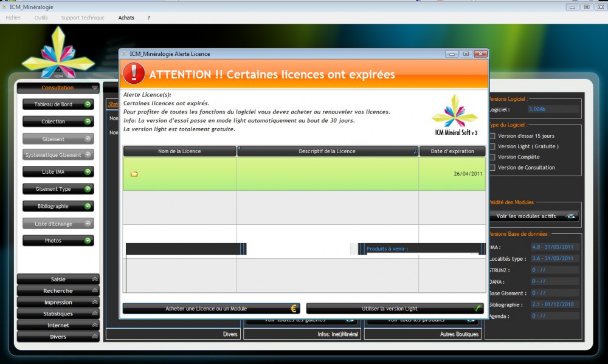Open Tableau de Bord
608x364 pixels.
58,105
